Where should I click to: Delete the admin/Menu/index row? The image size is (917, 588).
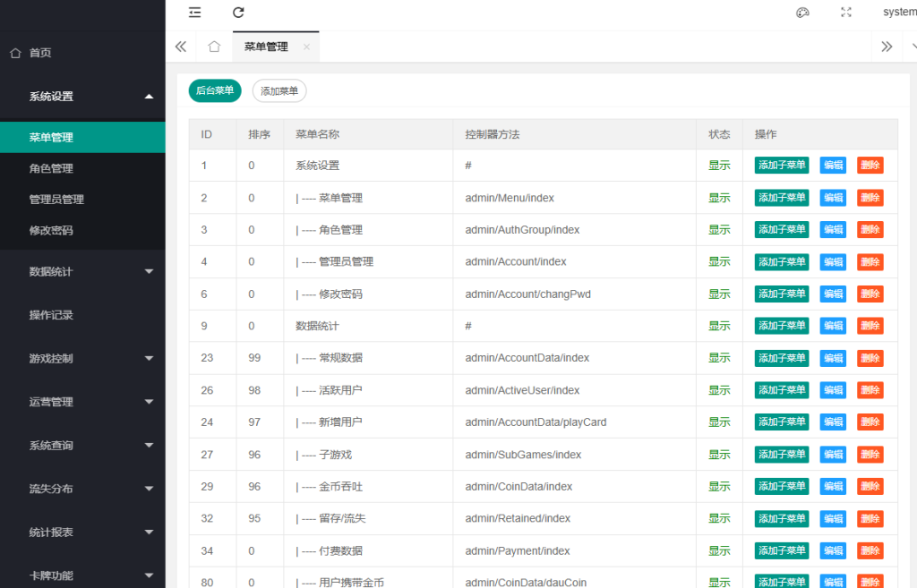[x=870, y=198]
